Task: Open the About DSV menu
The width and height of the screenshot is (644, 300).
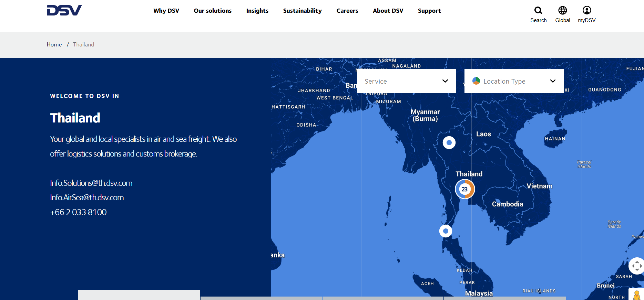Action: click(388, 11)
